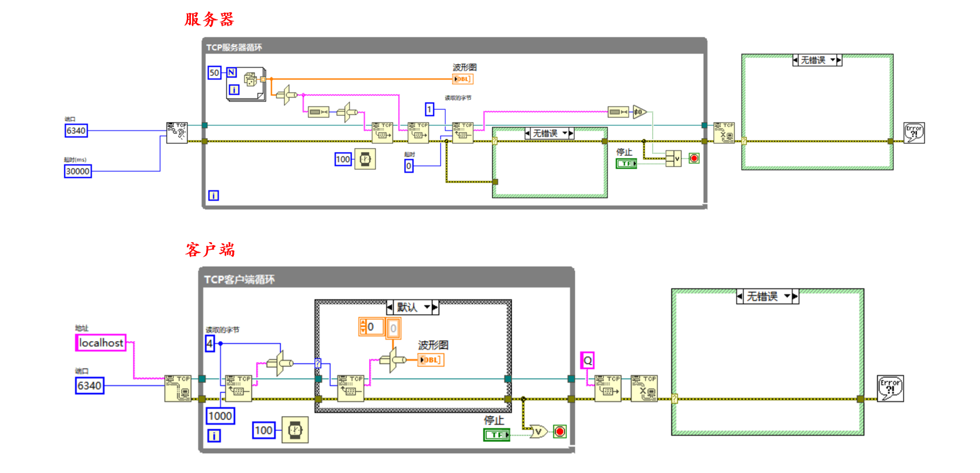Screen dimensions: 980x473
Task: Click the red 服务器 heading
Action: 210,19
